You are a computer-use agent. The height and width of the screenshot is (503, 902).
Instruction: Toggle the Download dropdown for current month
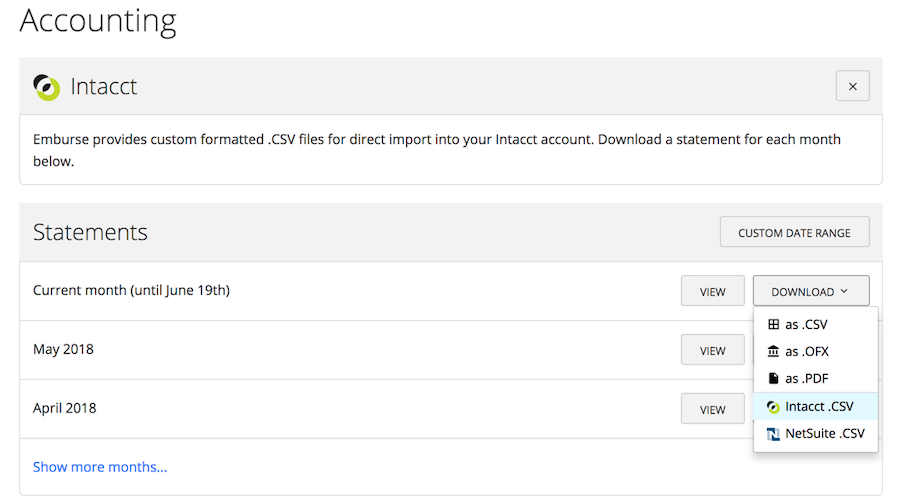810,292
